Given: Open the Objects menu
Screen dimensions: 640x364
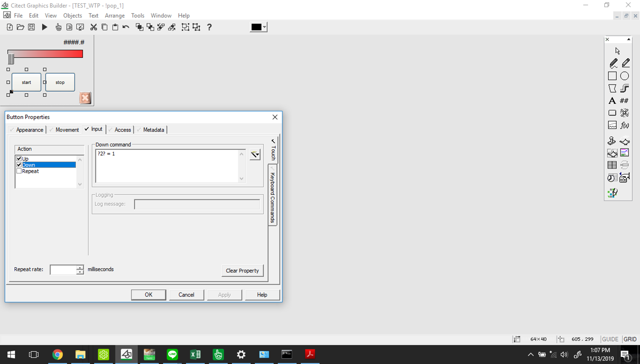Looking at the screenshot, I should [73, 16].
